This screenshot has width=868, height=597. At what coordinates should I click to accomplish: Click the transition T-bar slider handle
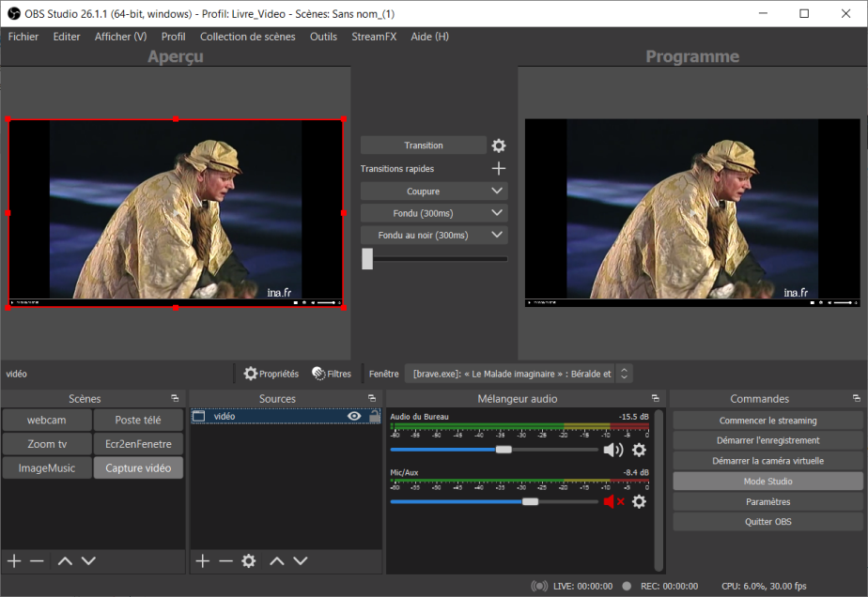(367, 258)
